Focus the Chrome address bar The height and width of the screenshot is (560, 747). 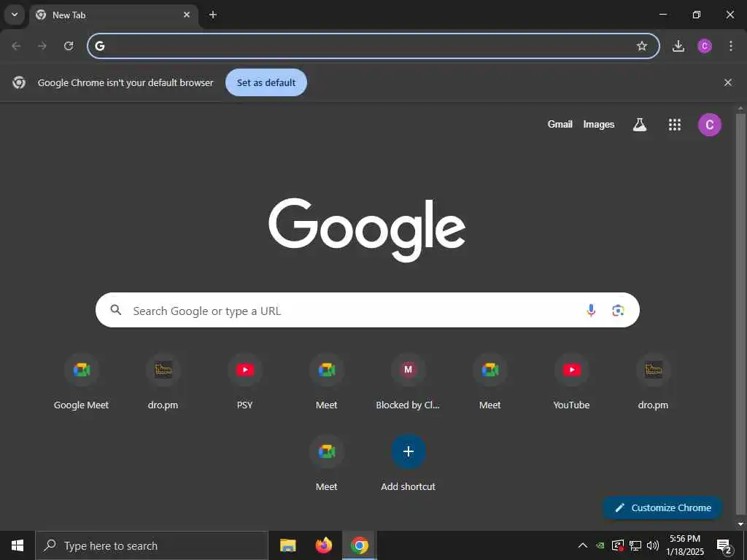[x=373, y=46]
